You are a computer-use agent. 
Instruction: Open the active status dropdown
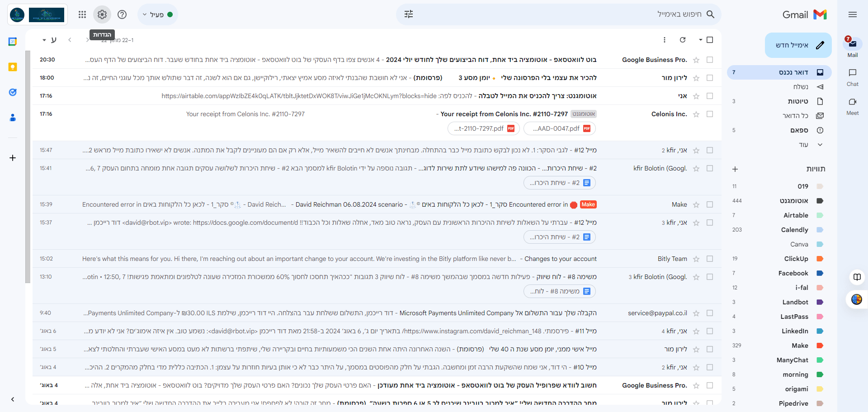coord(157,14)
